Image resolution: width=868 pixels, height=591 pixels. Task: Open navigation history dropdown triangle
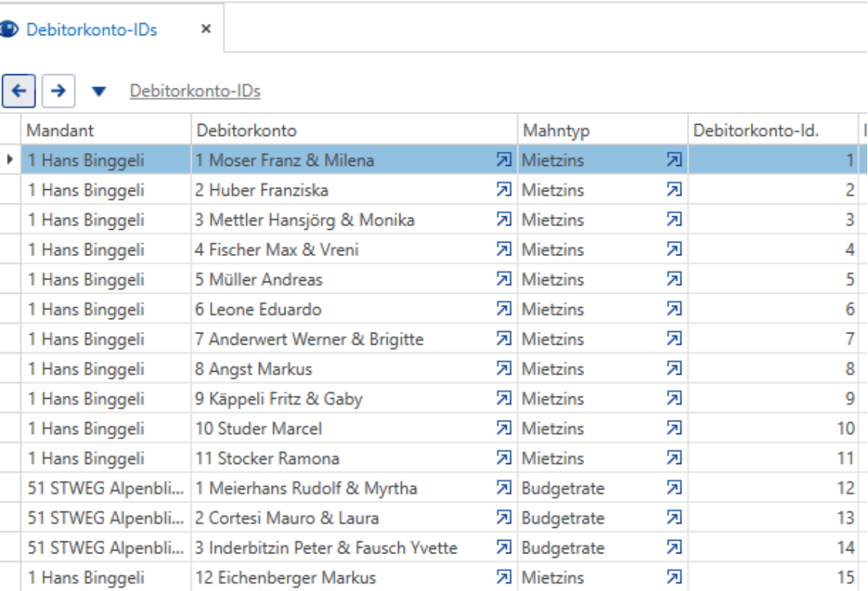coord(99,92)
